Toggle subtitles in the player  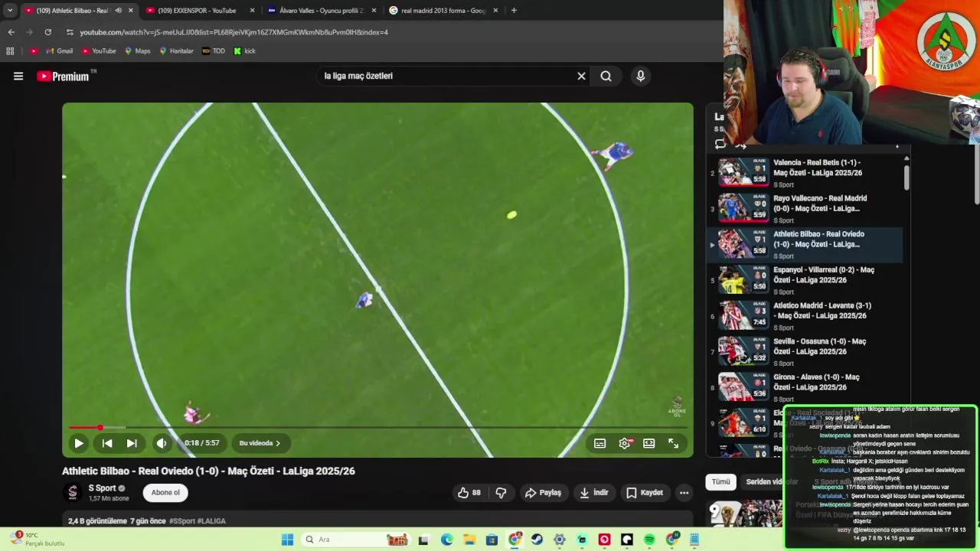click(x=600, y=443)
